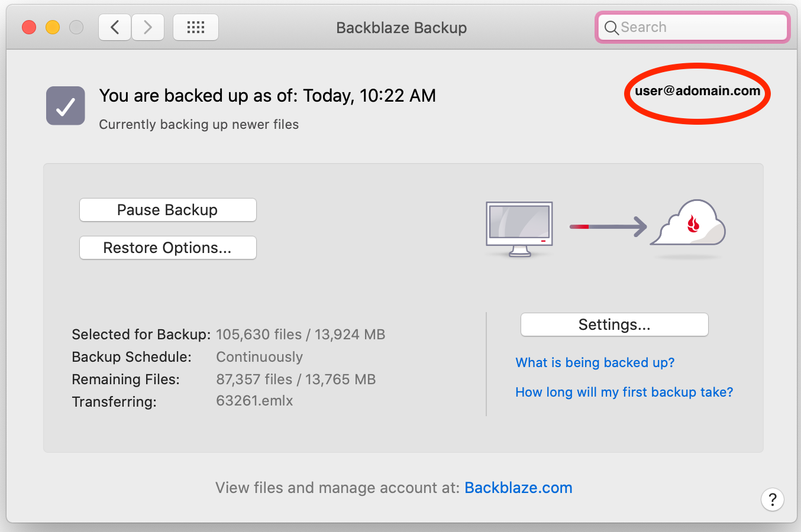Show all preferences via the grid icon
Image resolution: width=801 pixels, height=532 pixels.
tap(196, 27)
